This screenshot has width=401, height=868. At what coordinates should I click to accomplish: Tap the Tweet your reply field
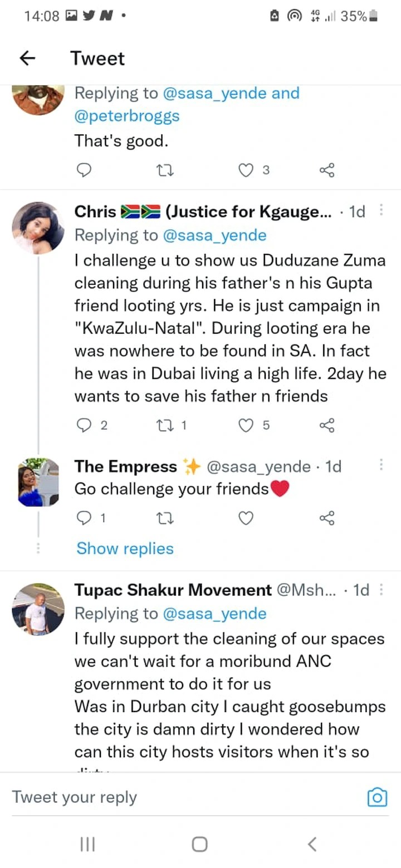[167, 797]
